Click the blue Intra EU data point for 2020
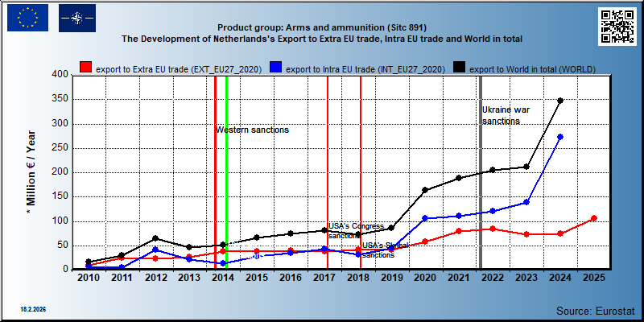Viewport: 644px width, 322px height. coord(425,218)
